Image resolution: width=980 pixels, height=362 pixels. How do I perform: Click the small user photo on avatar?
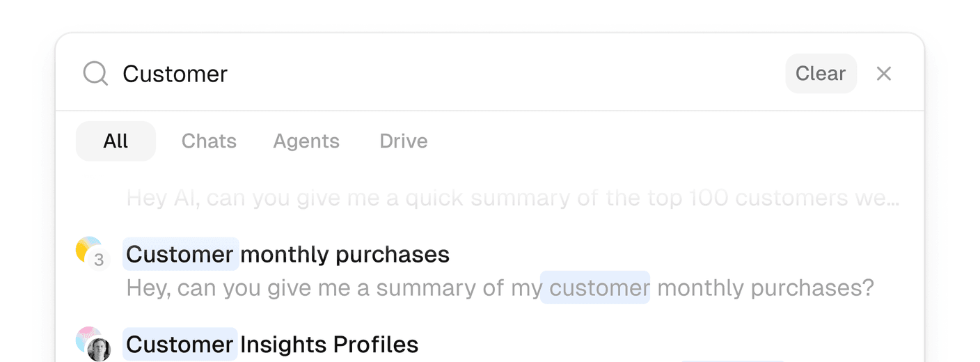[100, 349]
